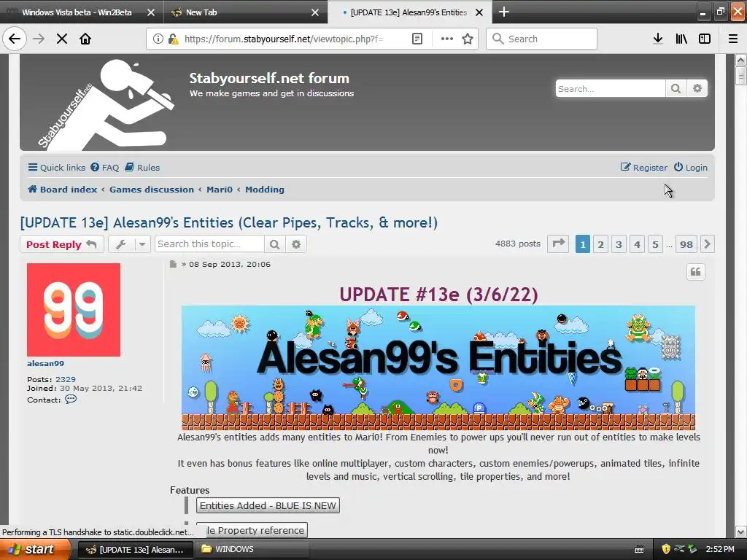Click the Alesan99's Entities banner image
Viewport: 747px width, 560px height.
[x=438, y=367]
